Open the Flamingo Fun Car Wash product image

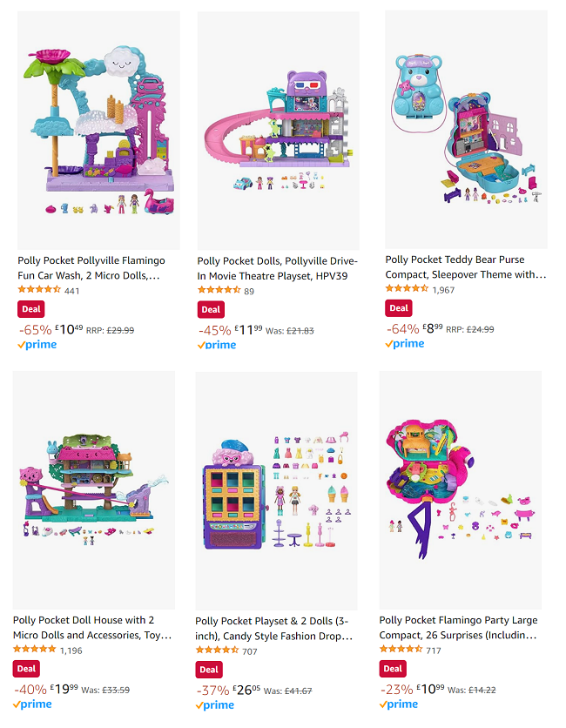click(x=98, y=131)
